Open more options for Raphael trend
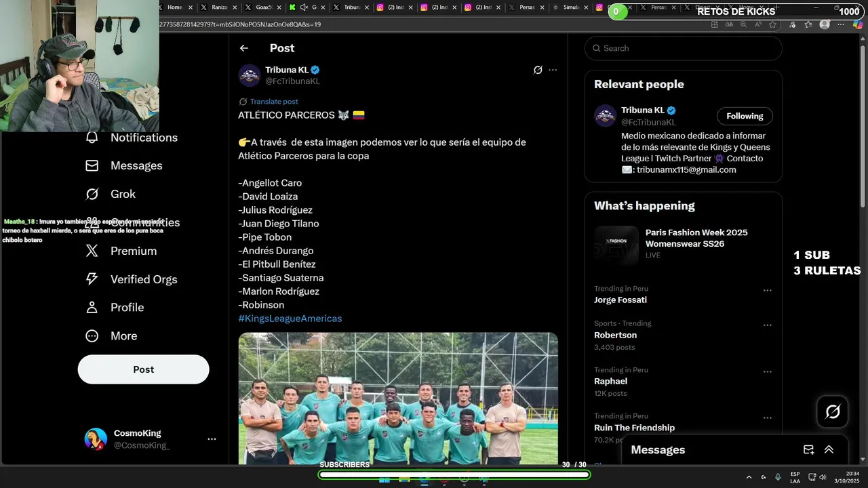The width and height of the screenshot is (868, 488). (767, 371)
